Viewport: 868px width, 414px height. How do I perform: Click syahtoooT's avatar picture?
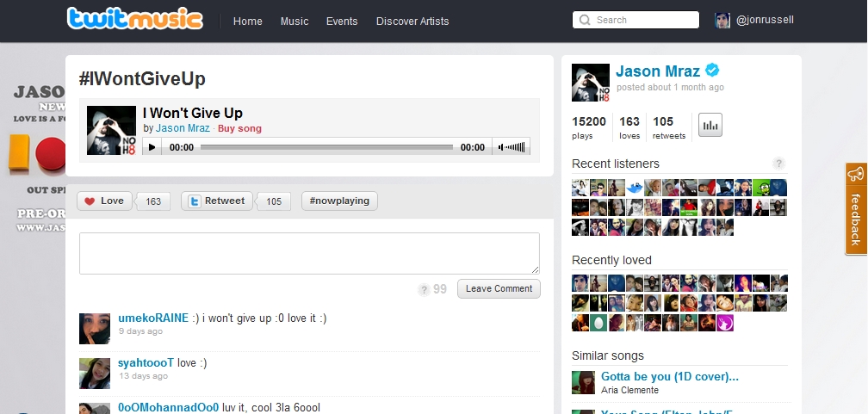click(x=95, y=374)
